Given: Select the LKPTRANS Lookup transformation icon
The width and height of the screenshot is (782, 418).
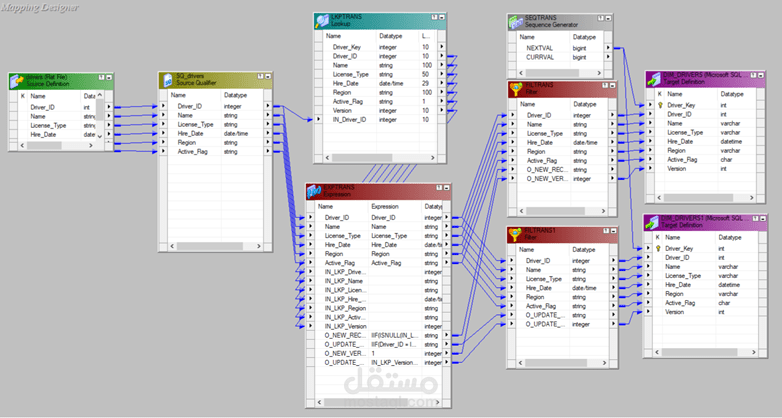Looking at the screenshot, I should pyautogui.click(x=322, y=21).
